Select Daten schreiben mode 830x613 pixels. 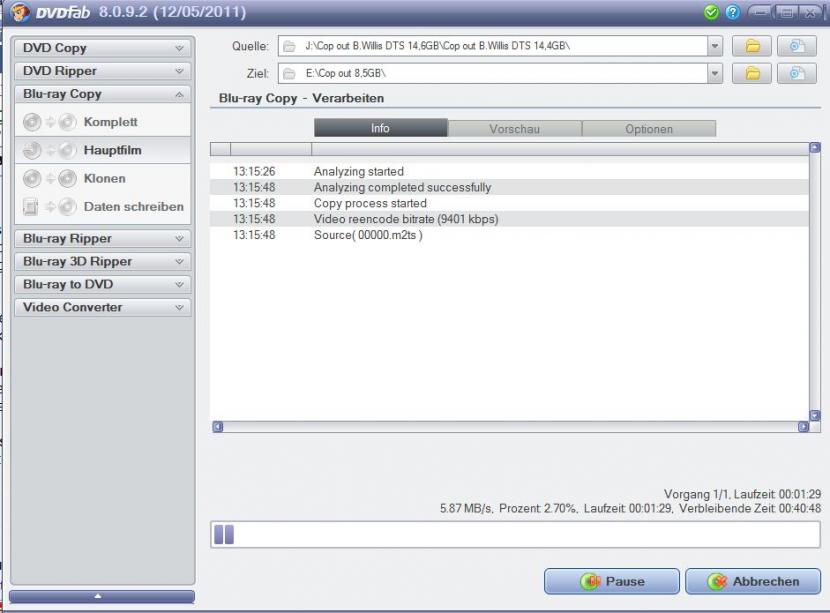102,206
